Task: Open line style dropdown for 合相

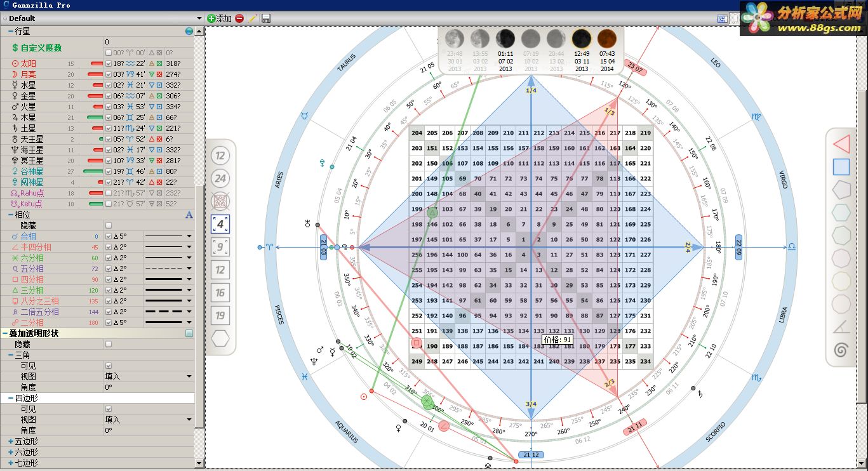Action: pos(189,236)
